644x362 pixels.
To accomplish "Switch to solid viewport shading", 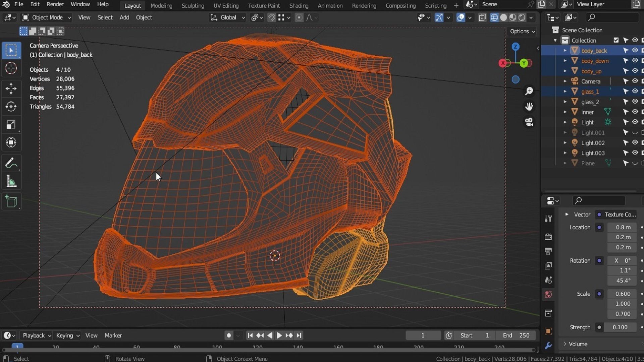I will click(x=503, y=17).
